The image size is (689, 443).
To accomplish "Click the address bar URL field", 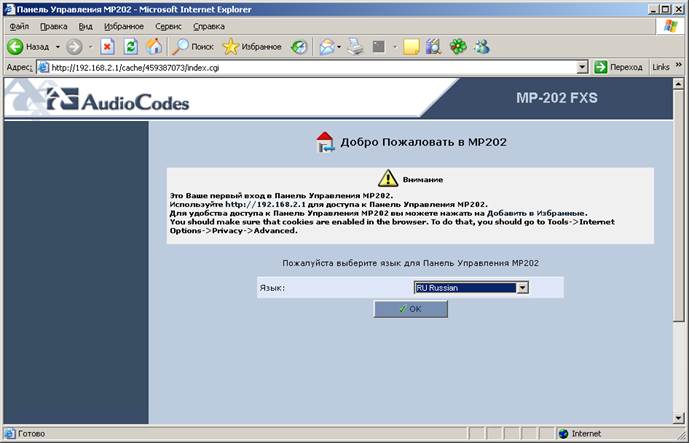I will pos(308,68).
